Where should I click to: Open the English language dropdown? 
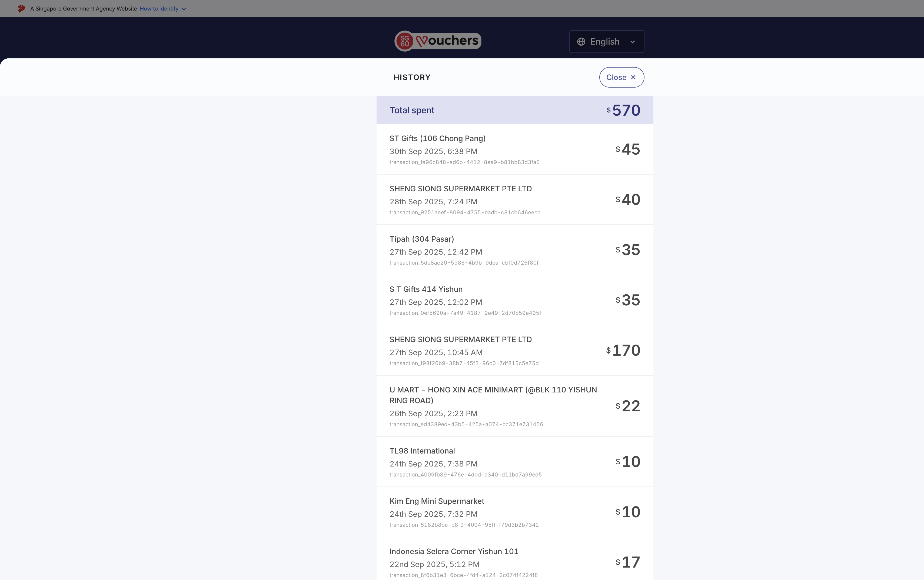tap(606, 41)
